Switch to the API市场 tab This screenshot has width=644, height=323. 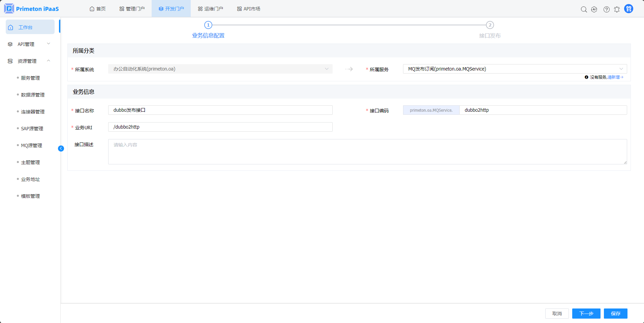249,9
